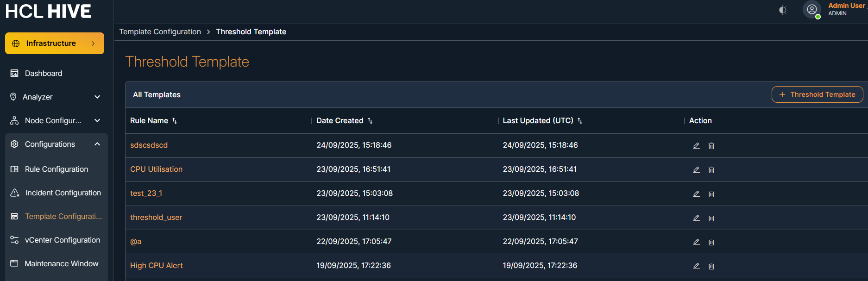Sort by Last Updated (UTC) column
The image size is (868, 281).
tap(580, 121)
